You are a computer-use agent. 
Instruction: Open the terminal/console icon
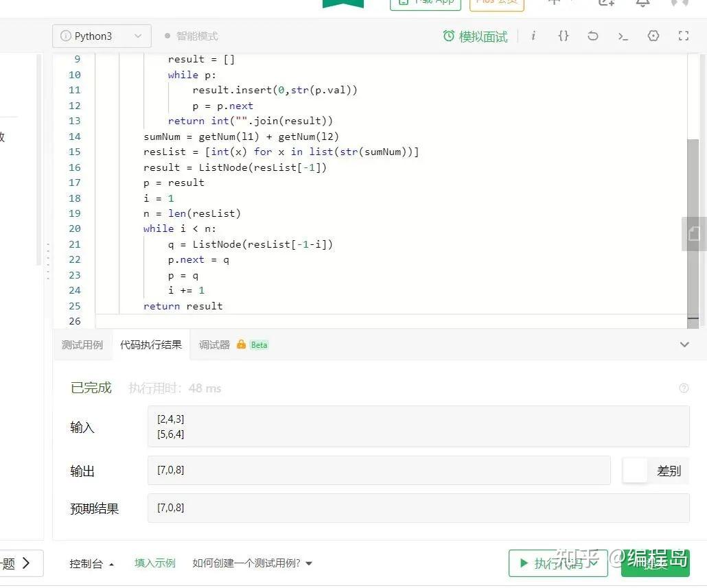623,36
